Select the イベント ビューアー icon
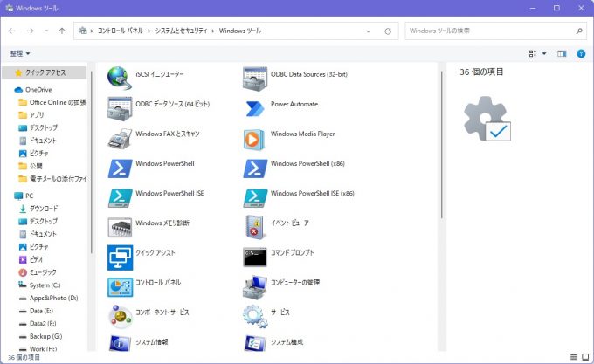Image resolution: width=594 pixels, height=364 pixels. click(254, 227)
